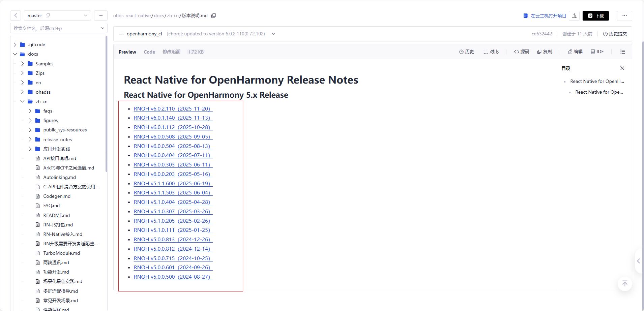Click the file tree vertical scrollbar
This screenshot has height=311, width=644.
(106, 104)
